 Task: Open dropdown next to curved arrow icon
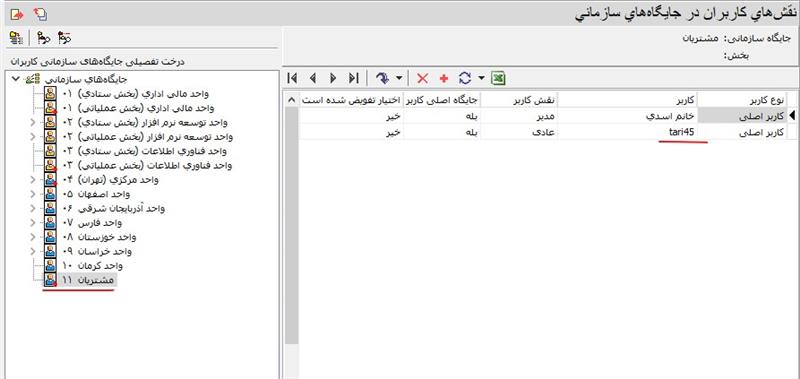[398, 78]
